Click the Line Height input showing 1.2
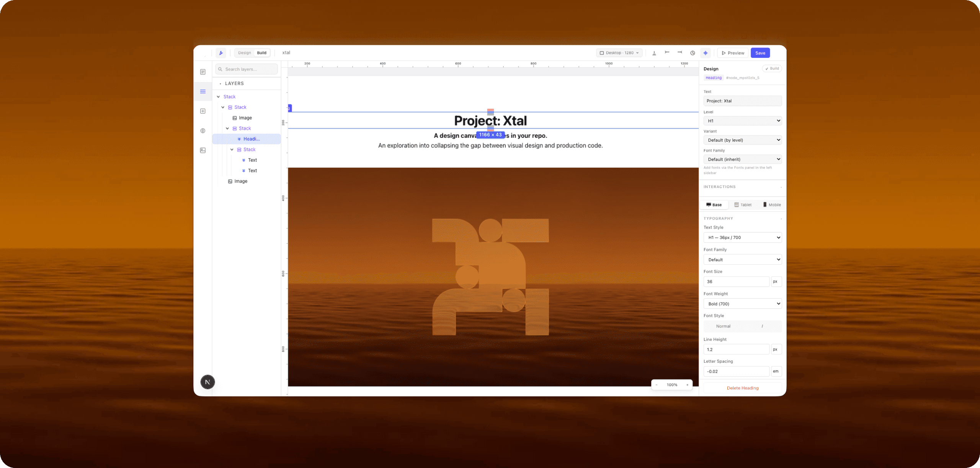The height and width of the screenshot is (468, 980). click(x=736, y=349)
